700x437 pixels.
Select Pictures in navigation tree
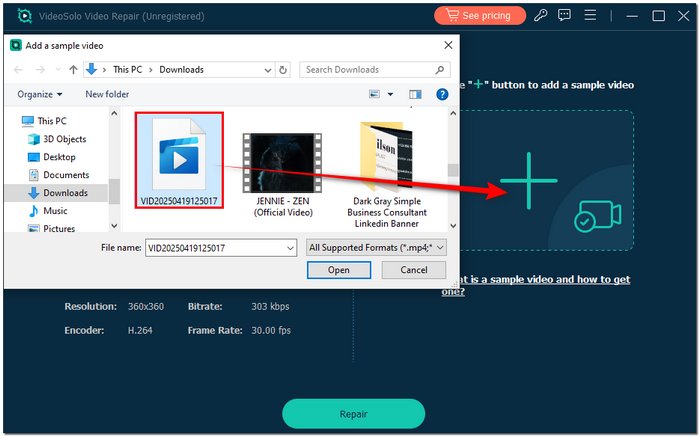coord(51,228)
